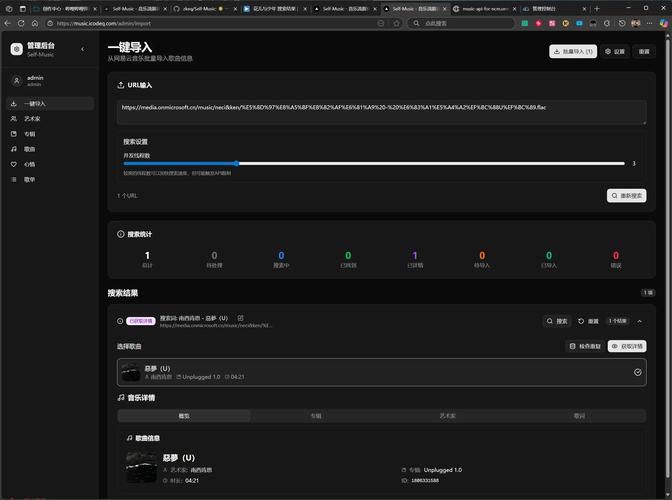Viewport: 672px width, 500px height.
Task: Click the 批量导入 (1) button
Action: point(573,51)
